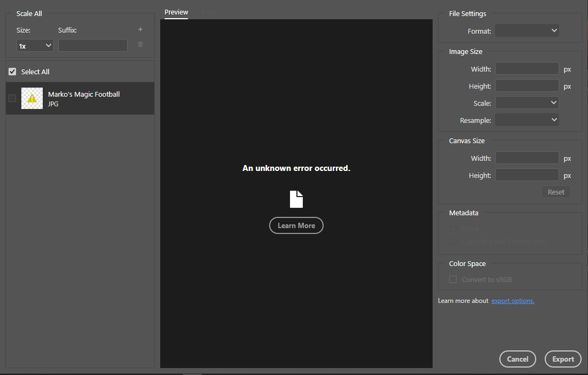Screen dimensions: 588x375
Task: Uncheck the Select All checkbox
Action: click(x=12, y=71)
